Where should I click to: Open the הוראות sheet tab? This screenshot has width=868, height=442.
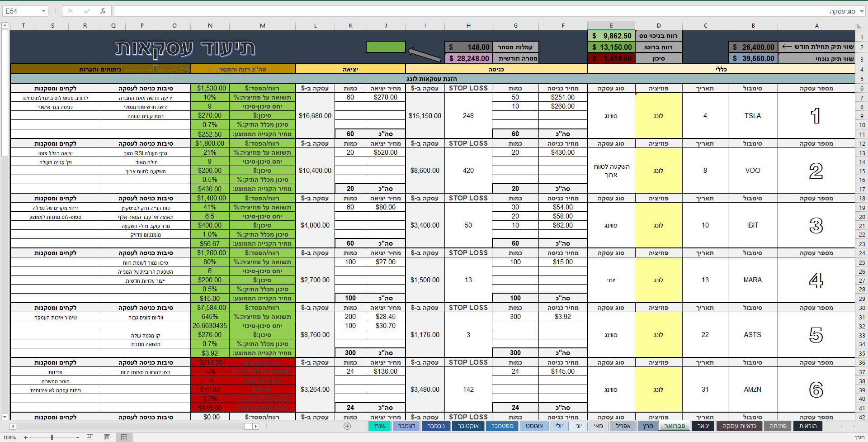coord(808,426)
